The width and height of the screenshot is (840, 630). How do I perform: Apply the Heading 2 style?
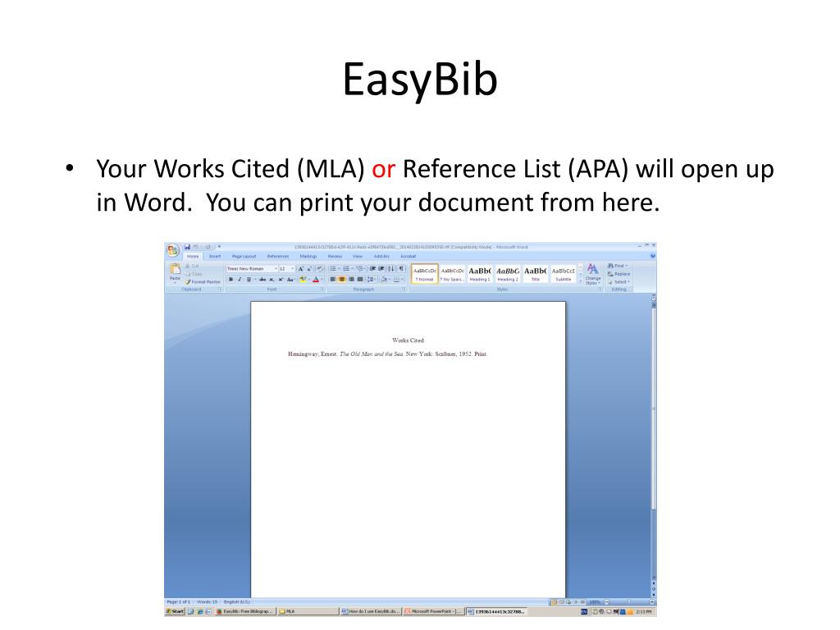pyautogui.click(x=507, y=274)
